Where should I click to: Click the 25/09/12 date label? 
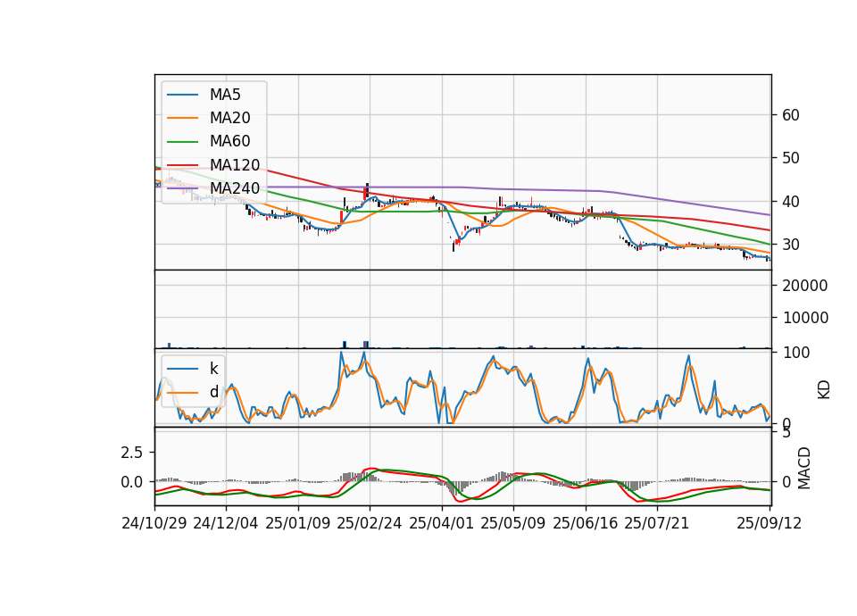click(x=769, y=523)
